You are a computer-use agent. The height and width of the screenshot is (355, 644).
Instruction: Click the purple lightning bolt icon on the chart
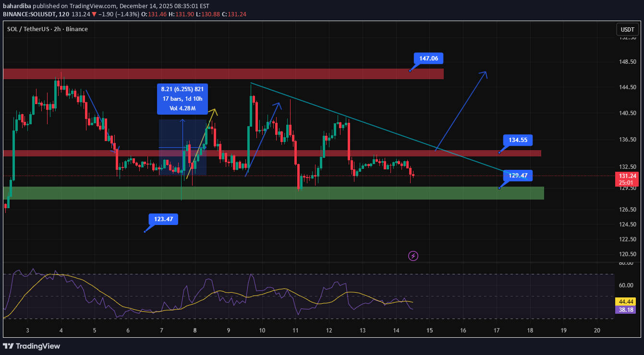[413, 256]
